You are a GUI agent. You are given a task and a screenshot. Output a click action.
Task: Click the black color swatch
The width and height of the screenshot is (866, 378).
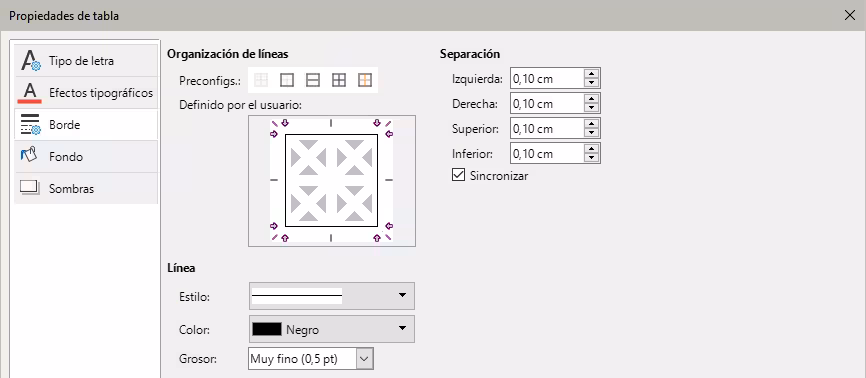267,329
